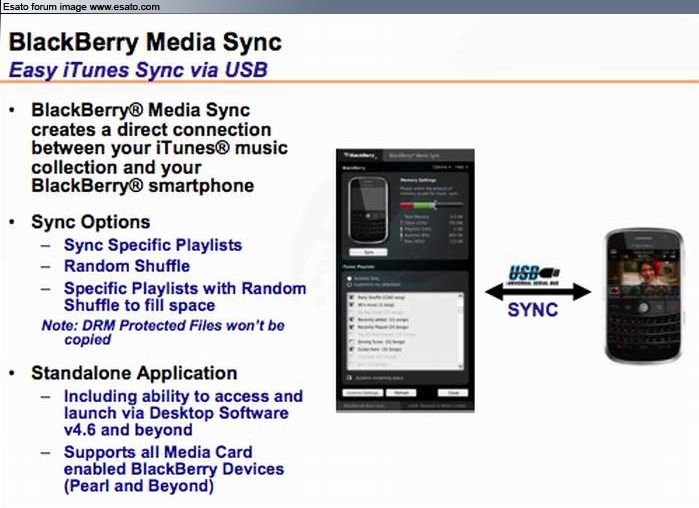Image resolution: width=699 pixels, height=508 pixels.
Task: Click the BlackBerry logo in the app header
Action: (360, 156)
